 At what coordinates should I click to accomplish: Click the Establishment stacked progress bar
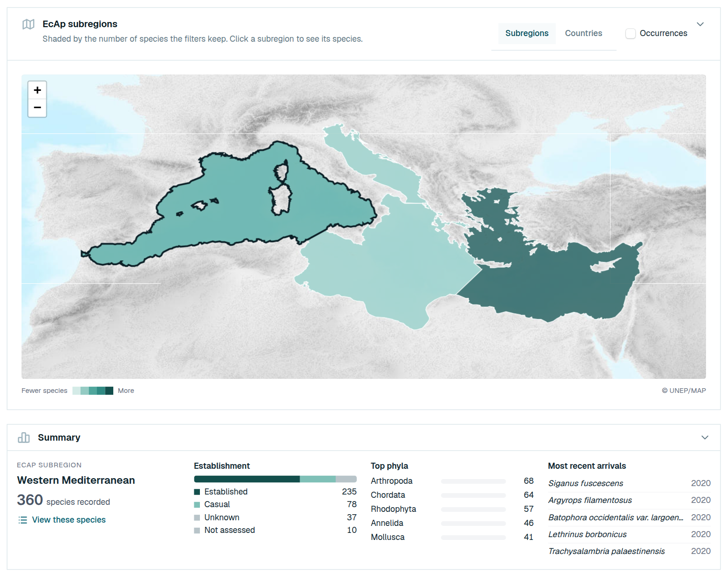[275, 479]
